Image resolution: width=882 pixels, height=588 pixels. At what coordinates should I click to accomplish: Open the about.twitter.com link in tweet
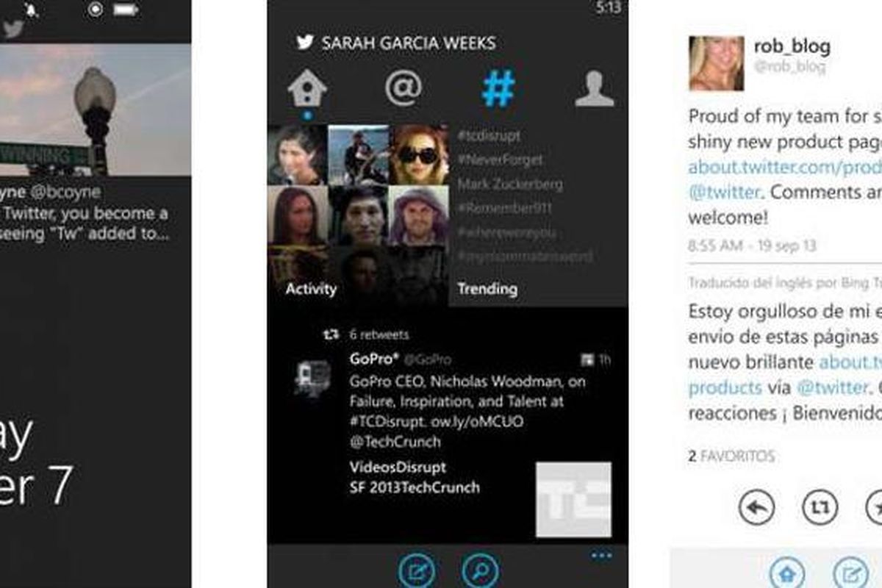tap(784, 167)
